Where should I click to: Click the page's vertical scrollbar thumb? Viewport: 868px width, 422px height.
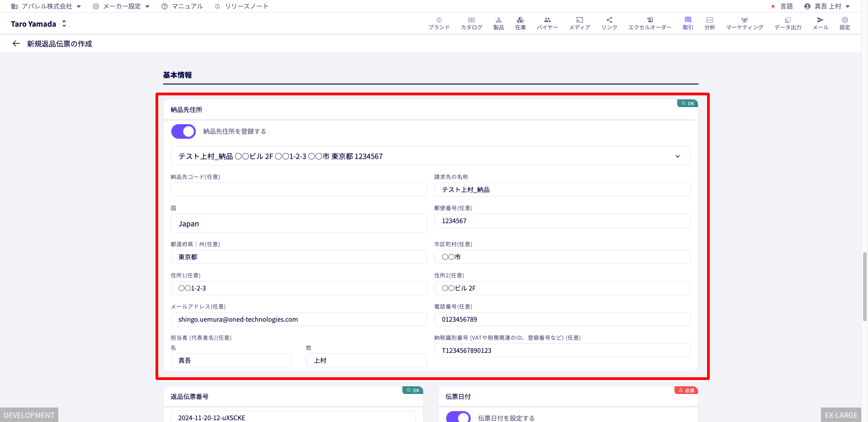865,286
